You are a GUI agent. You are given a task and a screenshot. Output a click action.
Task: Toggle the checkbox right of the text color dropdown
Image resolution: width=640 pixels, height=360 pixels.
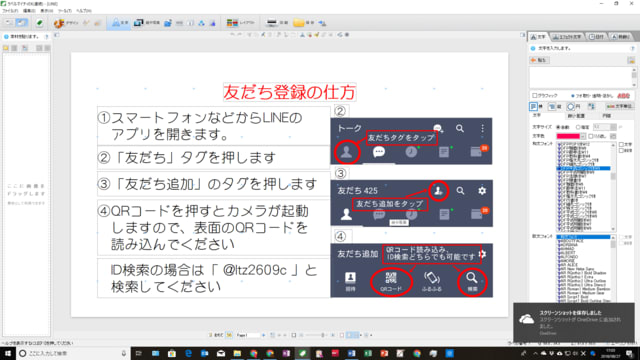591,136
